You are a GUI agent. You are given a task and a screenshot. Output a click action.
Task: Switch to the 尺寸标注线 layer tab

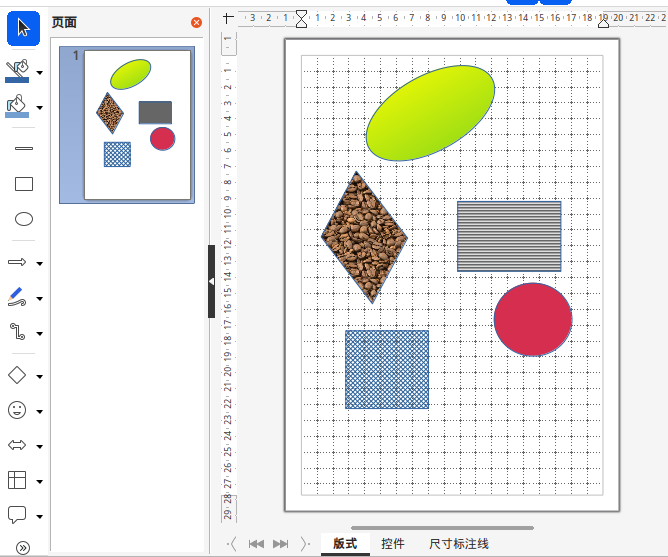(x=459, y=544)
